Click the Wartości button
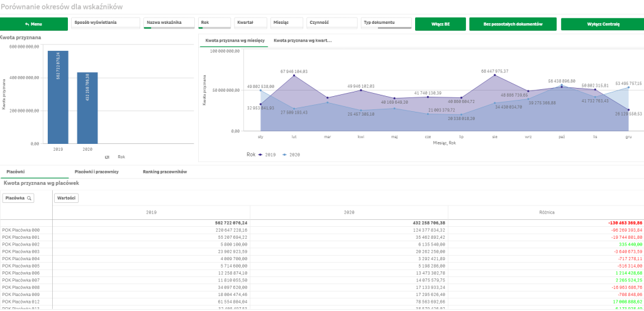 [66, 198]
